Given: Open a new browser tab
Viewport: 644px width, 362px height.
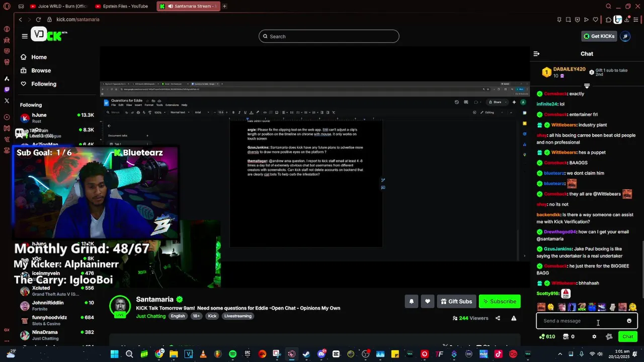Looking at the screenshot, I should [x=224, y=7].
